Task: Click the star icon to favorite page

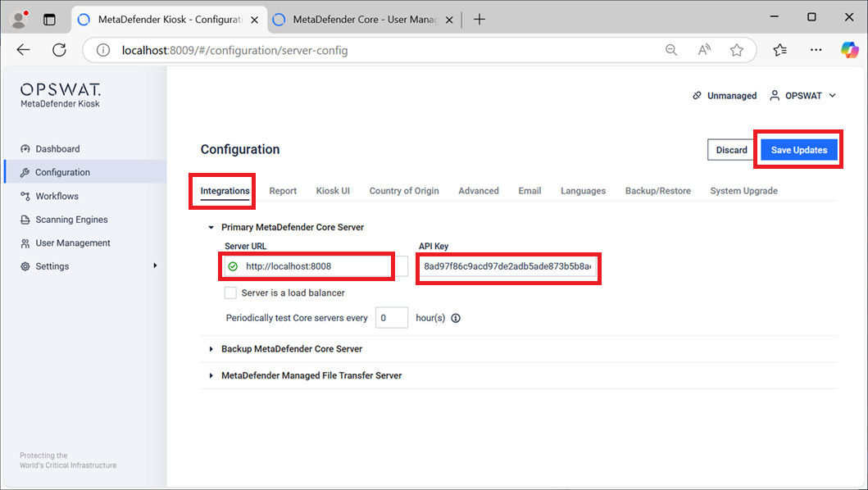Action: pyautogui.click(x=736, y=50)
